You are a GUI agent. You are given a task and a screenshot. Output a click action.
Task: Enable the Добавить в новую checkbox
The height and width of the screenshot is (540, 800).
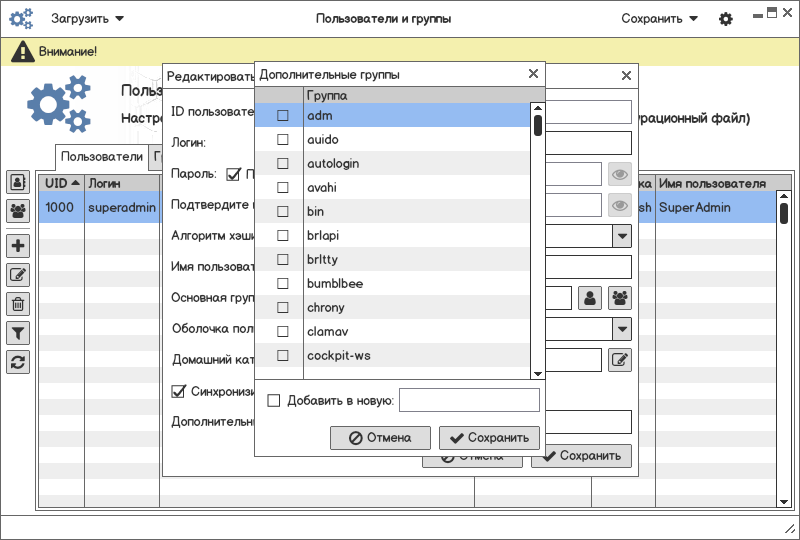click(x=274, y=400)
